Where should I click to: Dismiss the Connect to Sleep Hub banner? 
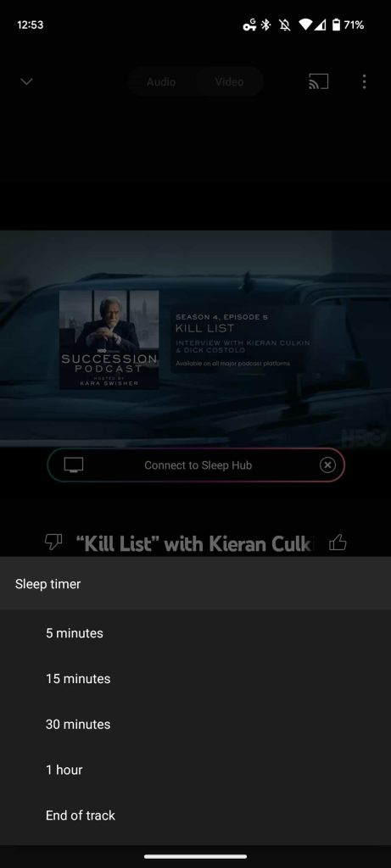point(328,465)
